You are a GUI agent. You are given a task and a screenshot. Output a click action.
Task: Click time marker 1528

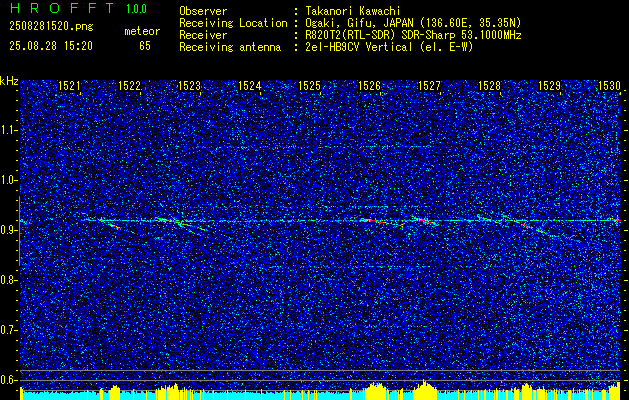coord(489,86)
